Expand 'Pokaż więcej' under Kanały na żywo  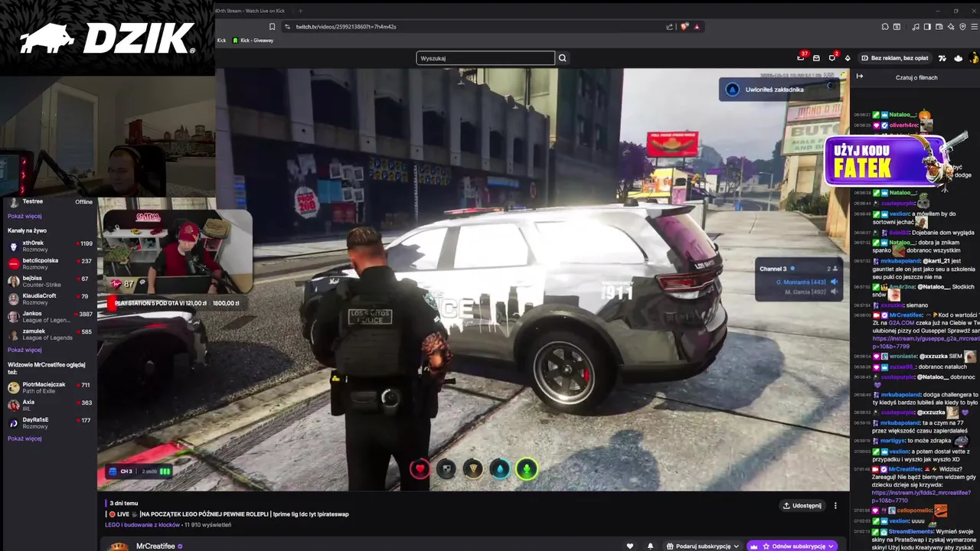coord(24,350)
